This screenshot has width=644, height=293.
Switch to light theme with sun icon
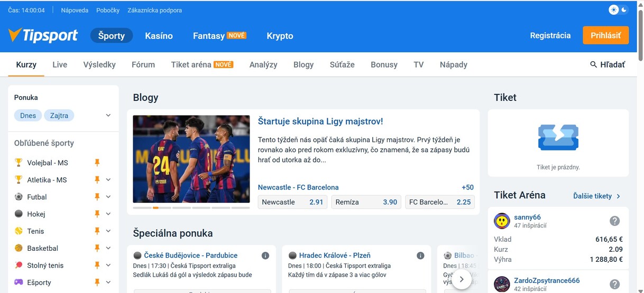click(614, 10)
